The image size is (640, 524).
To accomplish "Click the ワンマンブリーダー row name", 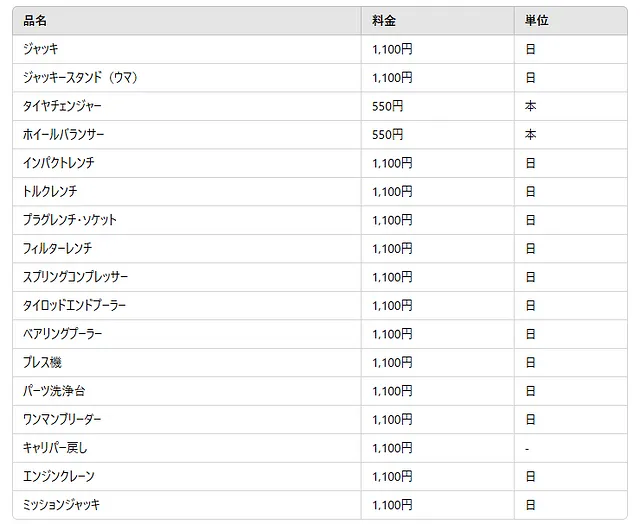I will click(62, 419).
